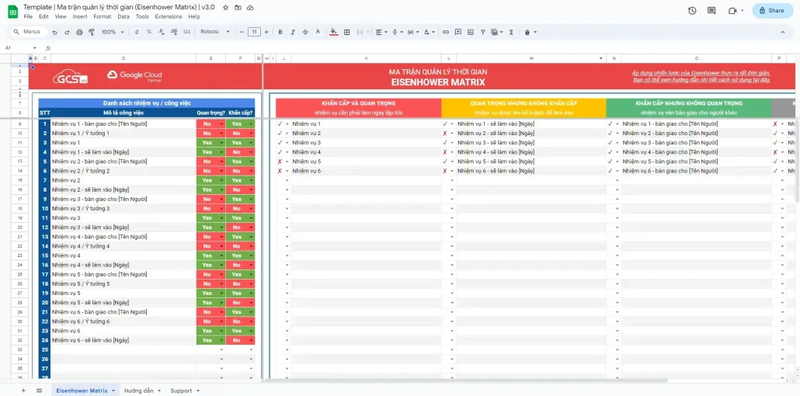Increase decimal places icon
Screen dimensions: 800x396
(174, 32)
